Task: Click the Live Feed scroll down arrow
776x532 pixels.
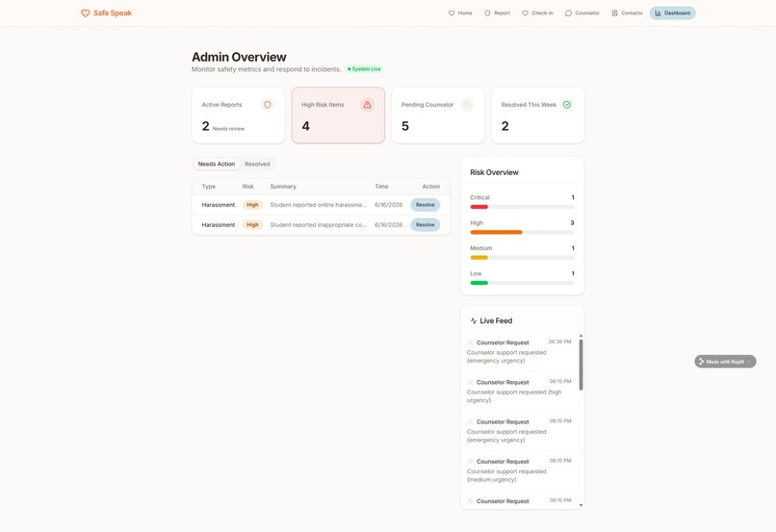Action: (581, 505)
